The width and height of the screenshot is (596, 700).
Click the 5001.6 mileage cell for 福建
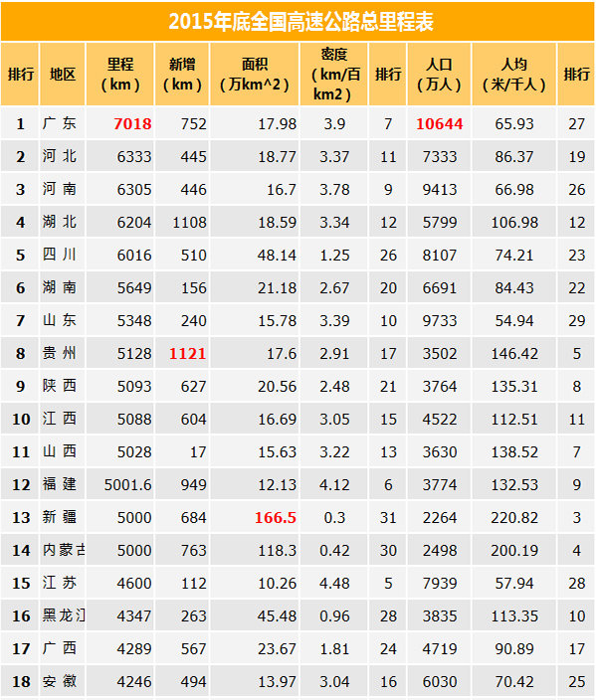127,485
